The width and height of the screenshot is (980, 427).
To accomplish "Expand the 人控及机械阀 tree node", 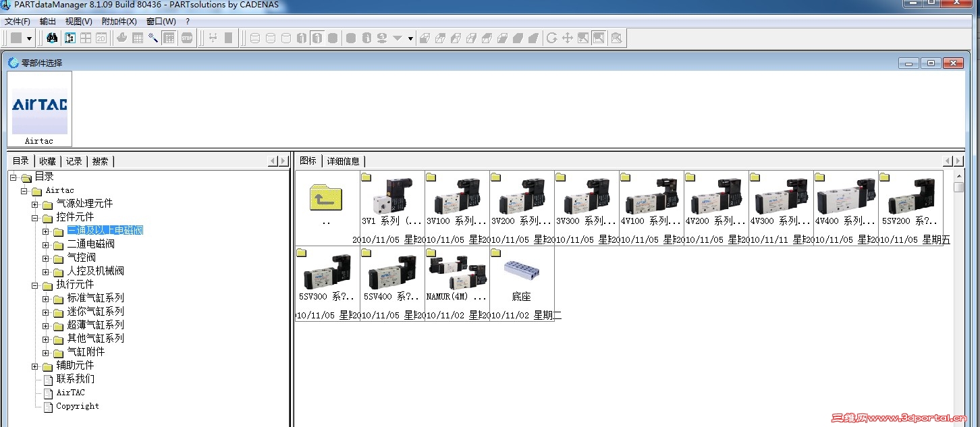I will pyautogui.click(x=46, y=272).
